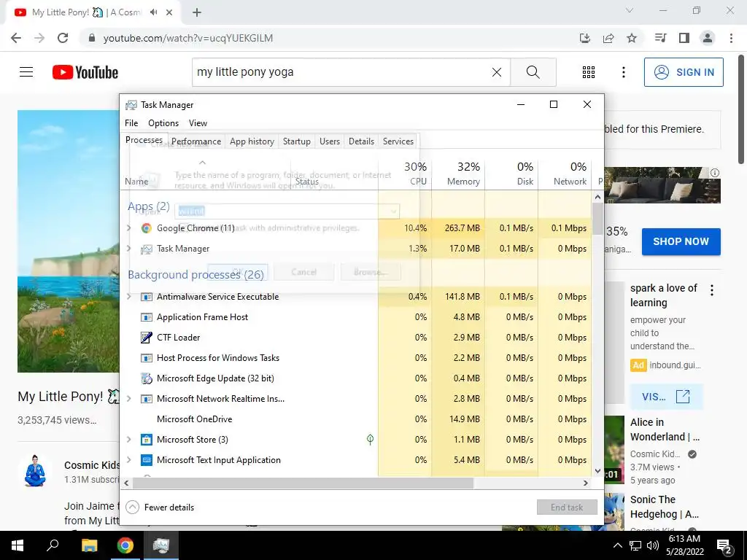Click the Microsoft Store green leaf status icon
This screenshot has height=560, width=747.
[x=370, y=439]
